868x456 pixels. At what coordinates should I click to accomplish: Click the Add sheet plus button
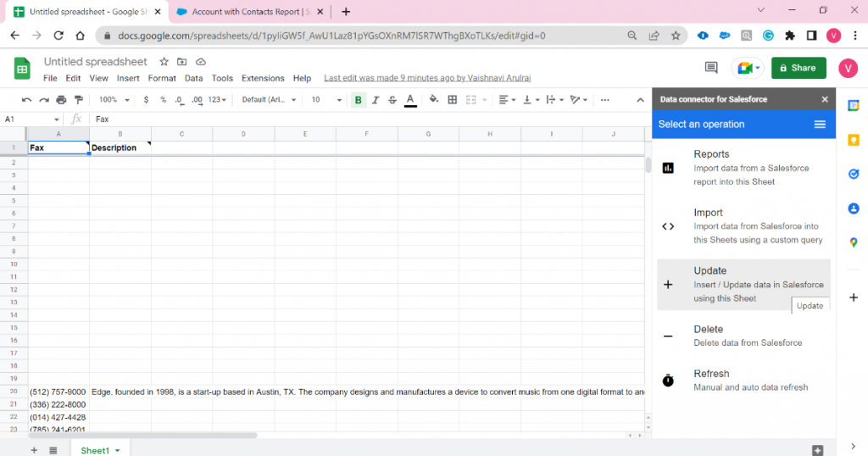(34, 450)
